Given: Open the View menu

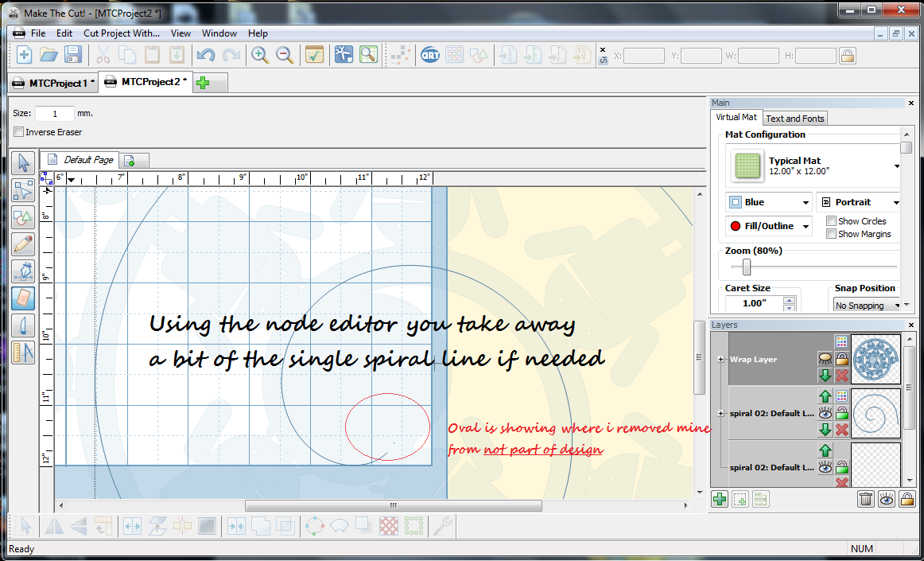Looking at the screenshot, I should tap(181, 33).
